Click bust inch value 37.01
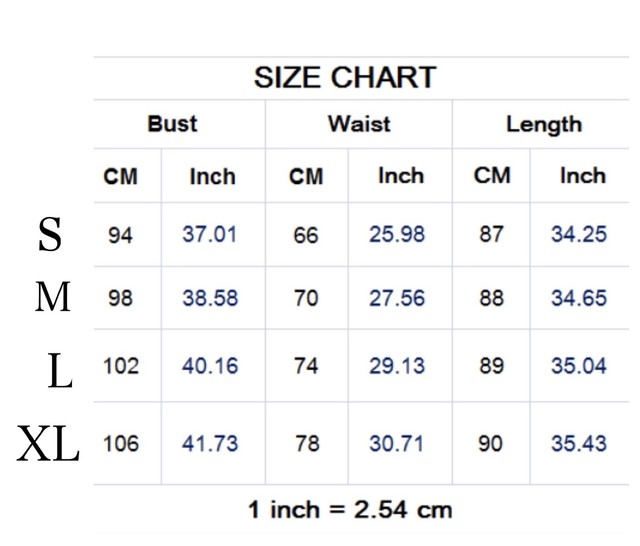 click(x=209, y=234)
